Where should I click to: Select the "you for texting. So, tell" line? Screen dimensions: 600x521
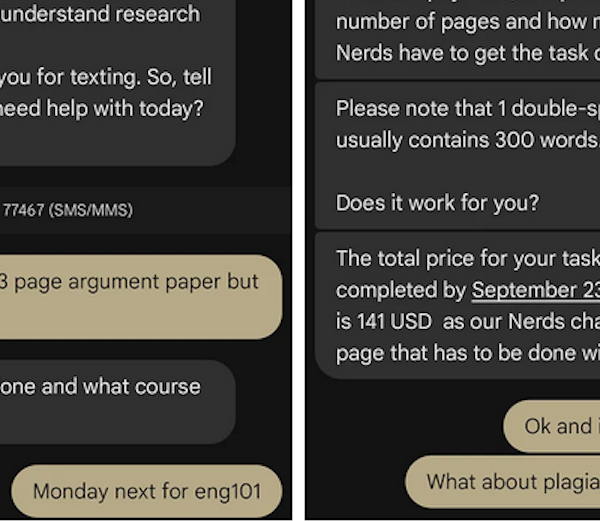click(x=106, y=76)
